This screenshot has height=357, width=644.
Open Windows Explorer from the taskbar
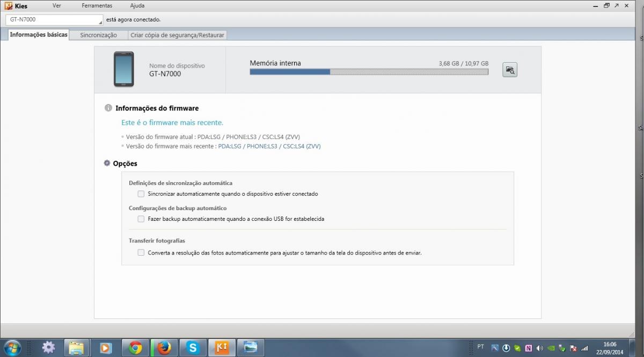click(x=77, y=347)
